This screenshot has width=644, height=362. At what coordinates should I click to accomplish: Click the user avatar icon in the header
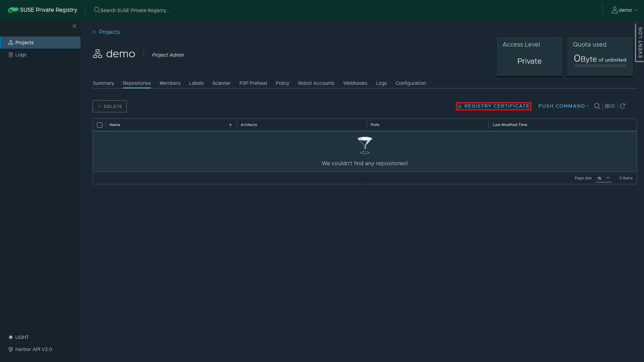(x=615, y=10)
